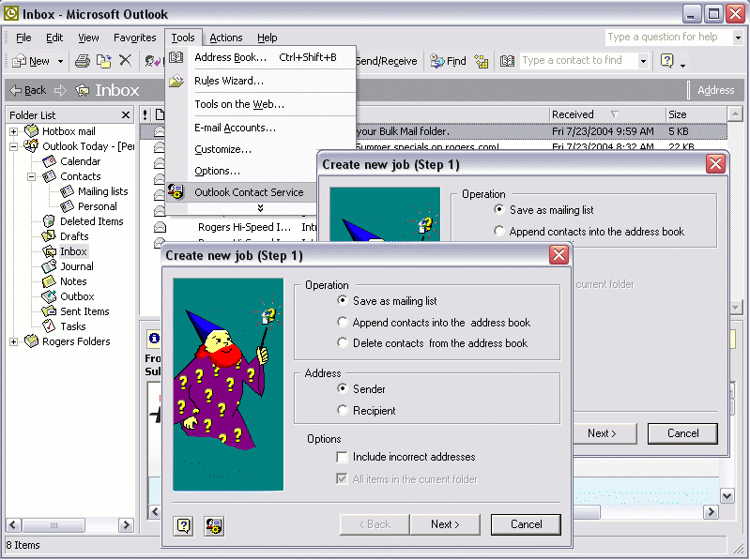The width and height of the screenshot is (750, 560).
Task: Click the New mail message icon
Action: pyautogui.click(x=19, y=61)
